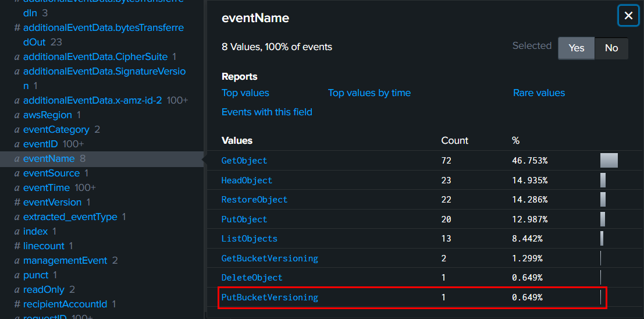Set Selected to Yes
Viewport: 644px width, 319px height.
point(576,48)
